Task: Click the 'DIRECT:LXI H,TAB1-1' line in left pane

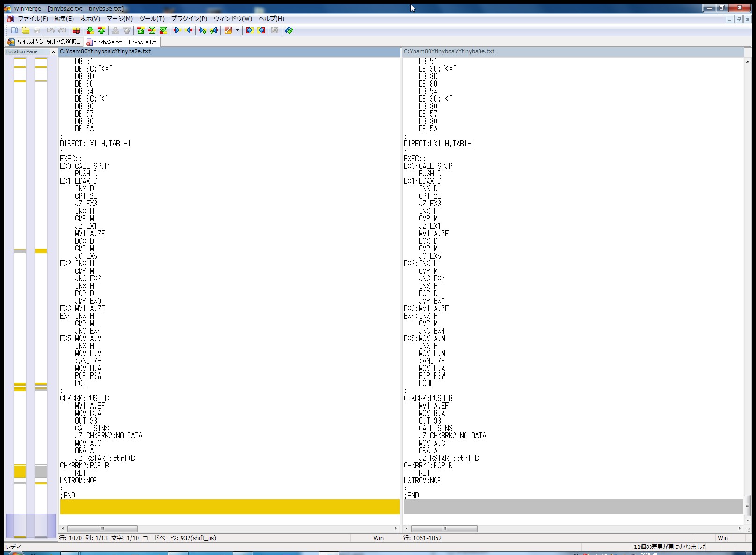Action: point(95,144)
